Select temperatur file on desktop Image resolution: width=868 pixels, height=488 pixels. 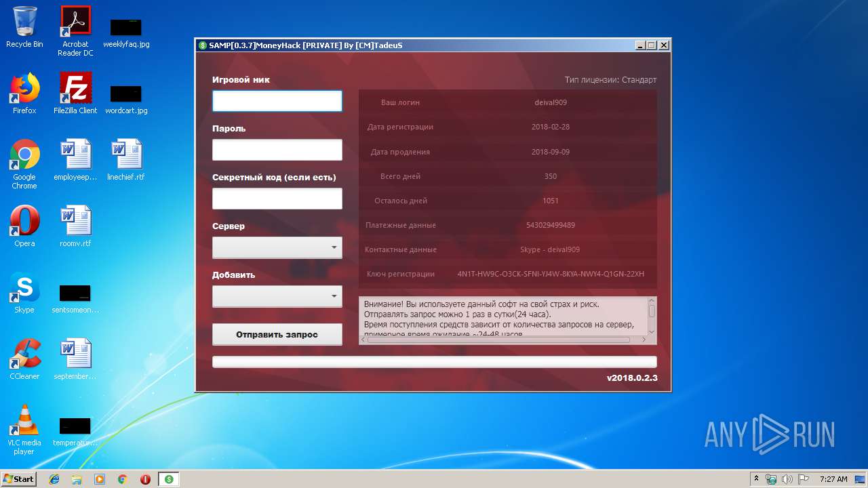point(75,432)
